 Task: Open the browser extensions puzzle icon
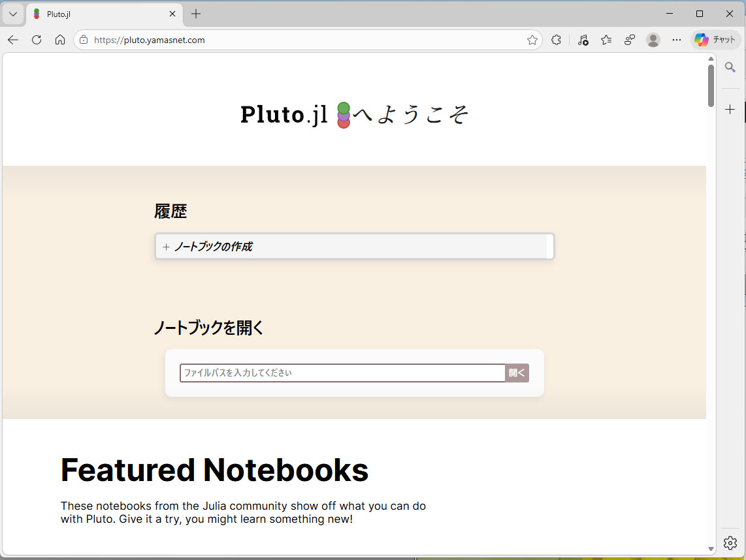(x=556, y=40)
